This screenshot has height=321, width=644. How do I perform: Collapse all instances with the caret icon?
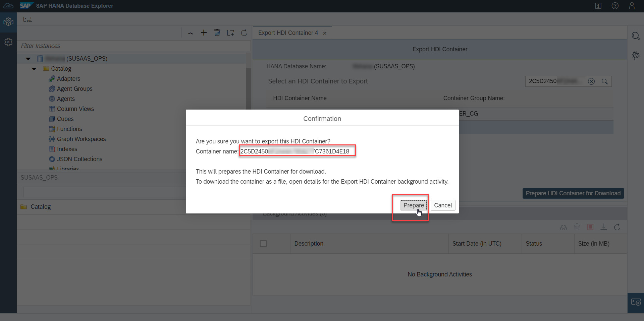190,33
